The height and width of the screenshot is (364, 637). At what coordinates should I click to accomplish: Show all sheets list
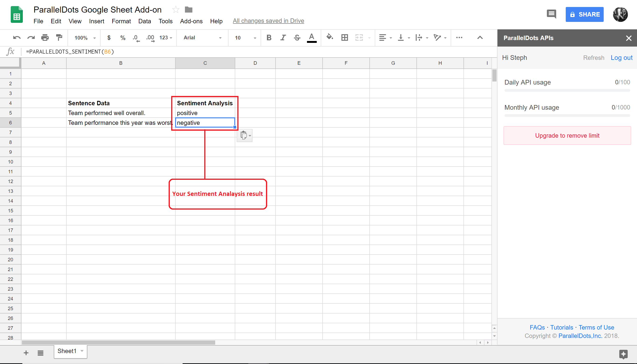pos(41,353)
